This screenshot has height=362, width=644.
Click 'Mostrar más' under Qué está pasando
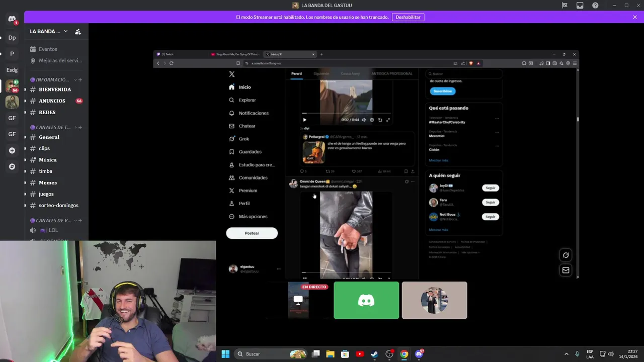[x=439, y=160]
